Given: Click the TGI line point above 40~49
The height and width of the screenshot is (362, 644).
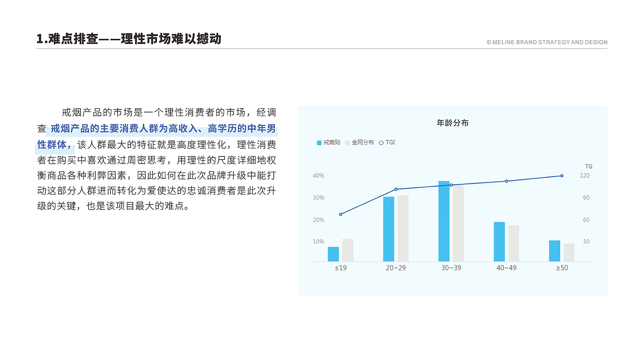Looking at the screenshot, I should click(x=507, y=181).
